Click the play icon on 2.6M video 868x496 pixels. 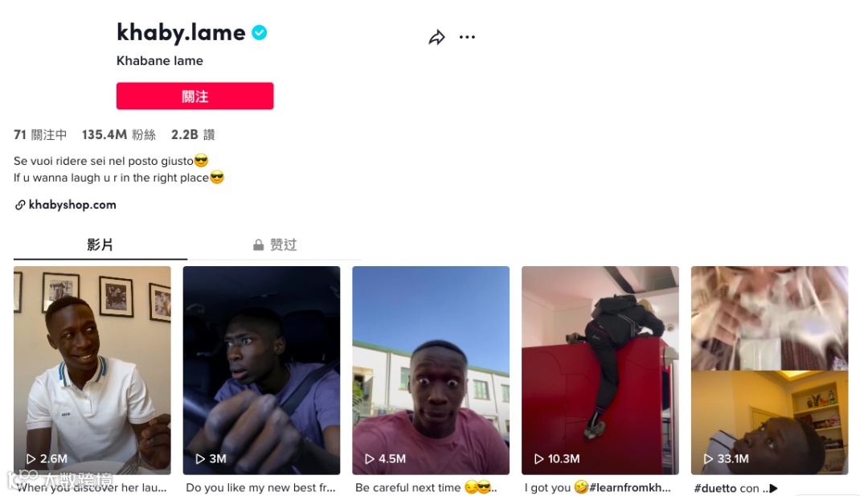pyautogui.click(x=31, y=459)
